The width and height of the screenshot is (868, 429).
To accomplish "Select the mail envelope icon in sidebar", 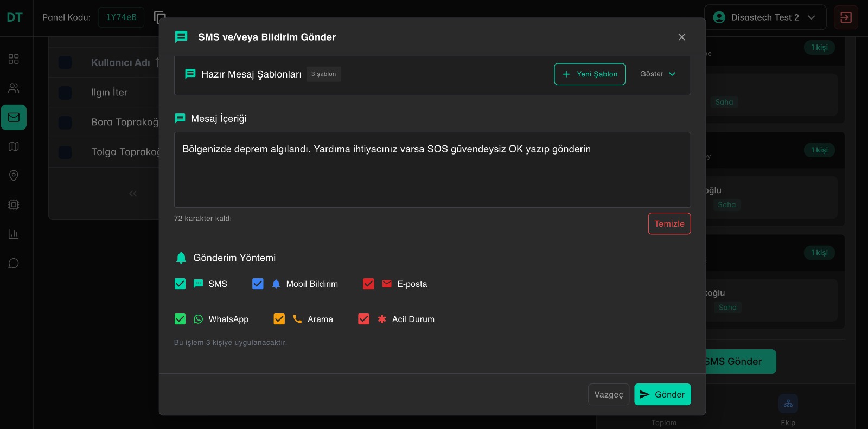I will tap(14, 117).
